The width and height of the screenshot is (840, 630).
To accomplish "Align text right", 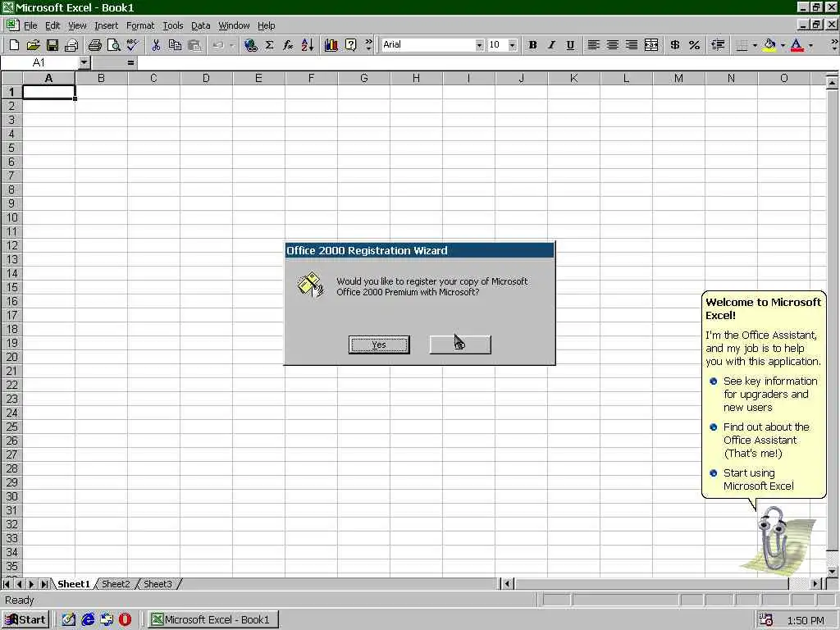I will tap(632, 46).
